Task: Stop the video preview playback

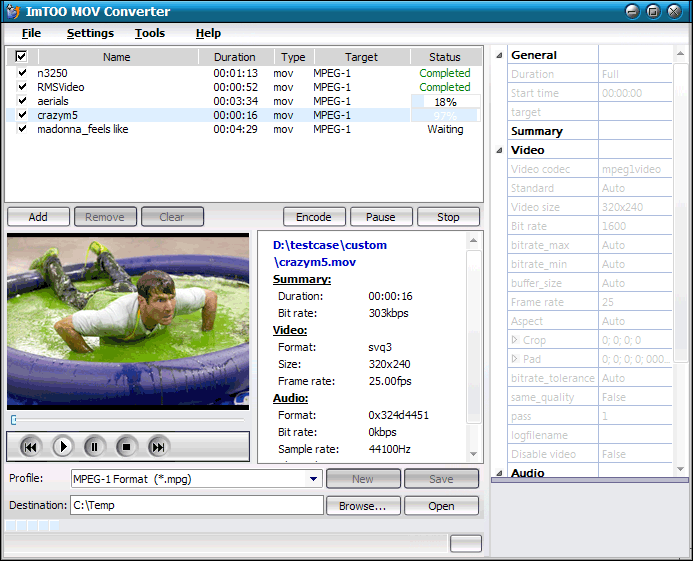Action: coord(126,447)
